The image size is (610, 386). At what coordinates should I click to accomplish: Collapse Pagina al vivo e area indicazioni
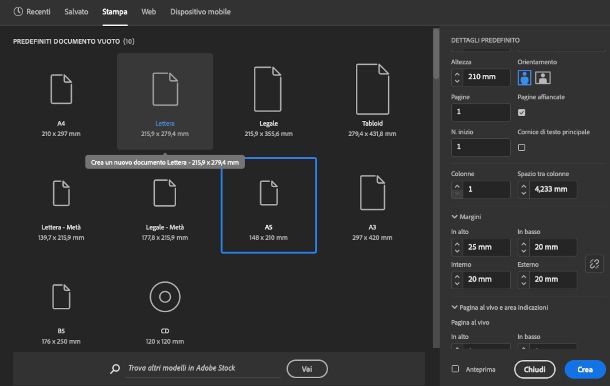(x=454, y=307)
